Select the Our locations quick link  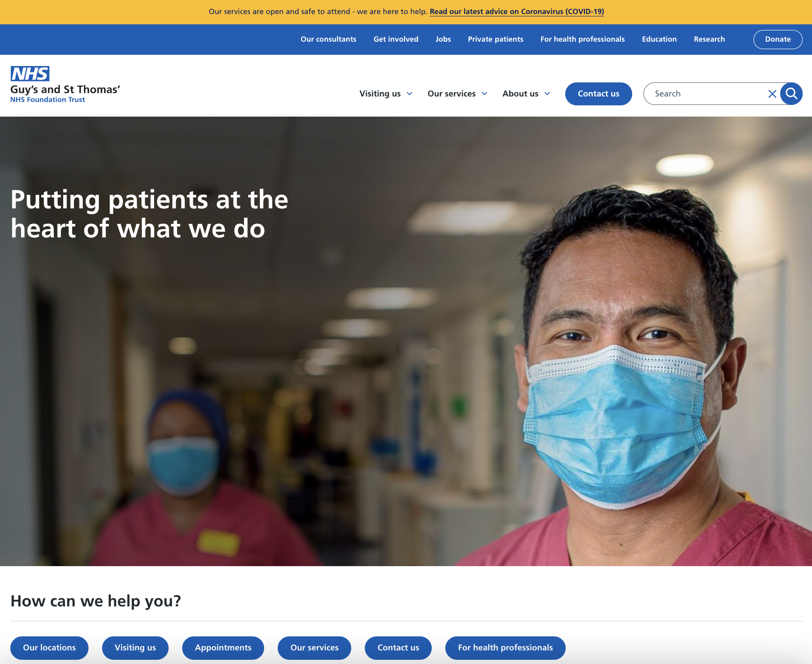pyautogui.click(x=49, y=648)
